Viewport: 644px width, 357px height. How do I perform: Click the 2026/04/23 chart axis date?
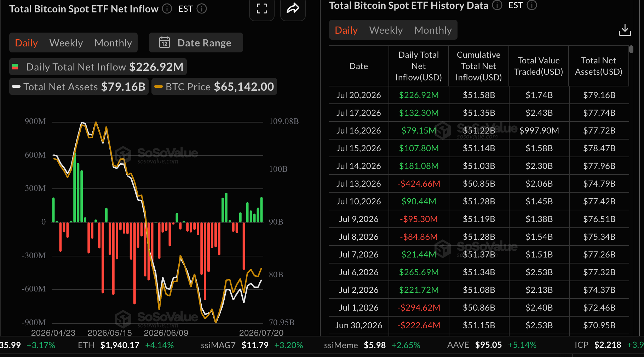pyautogui.click(x=53, y=333)
